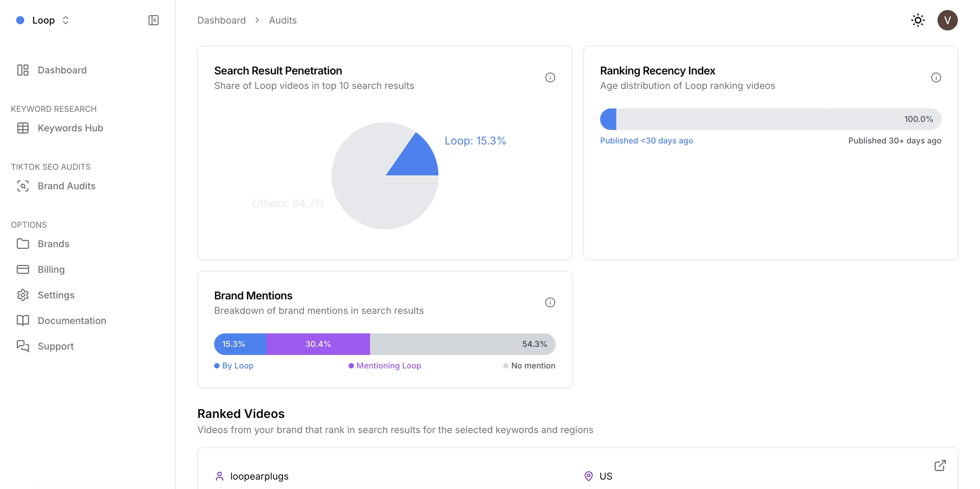Screen dimensions: 980x489
Task: Click the Brand Mentions card title
Action: (x=253, y=296)
